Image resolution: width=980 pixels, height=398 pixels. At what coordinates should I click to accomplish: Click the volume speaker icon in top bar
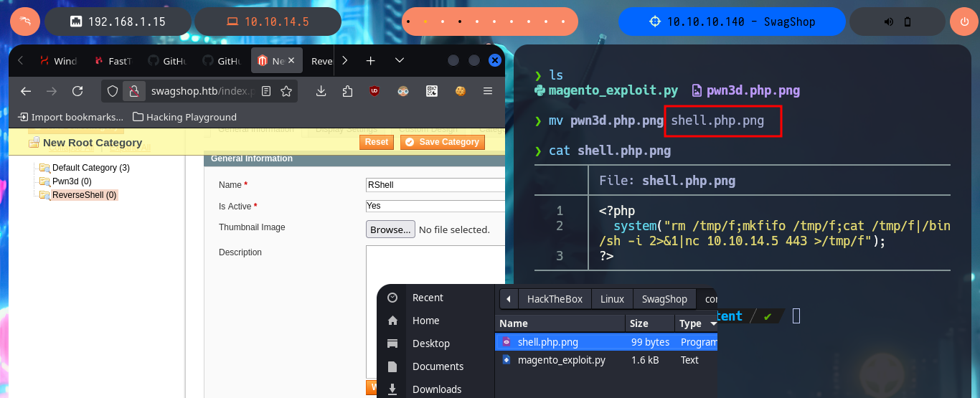pos(889,22)
